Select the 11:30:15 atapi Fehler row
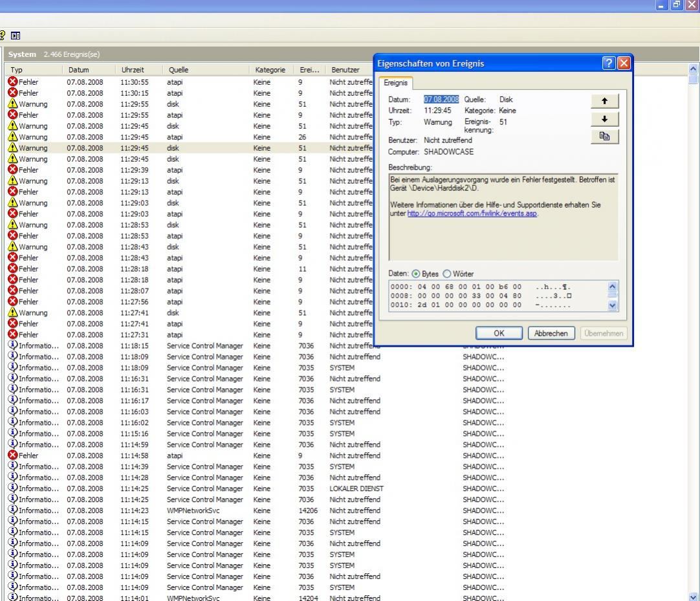 [x=190, y=93]
